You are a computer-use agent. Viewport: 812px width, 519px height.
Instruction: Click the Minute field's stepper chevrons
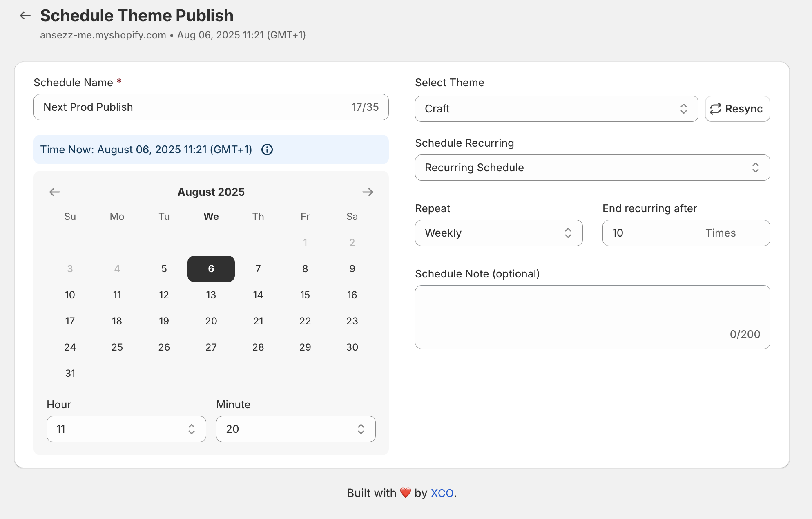coord(361,429)
